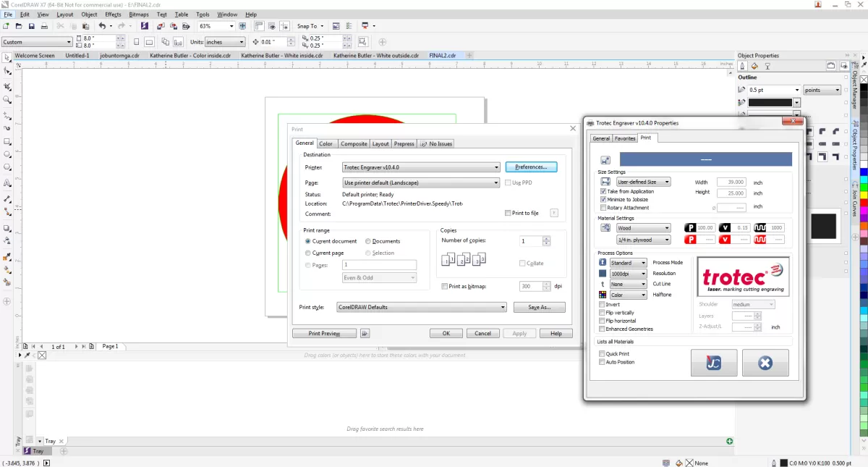Click the Trotec material database icon
Image resolution: width=868 pixels, height=467 pixels.
(605, 228)
